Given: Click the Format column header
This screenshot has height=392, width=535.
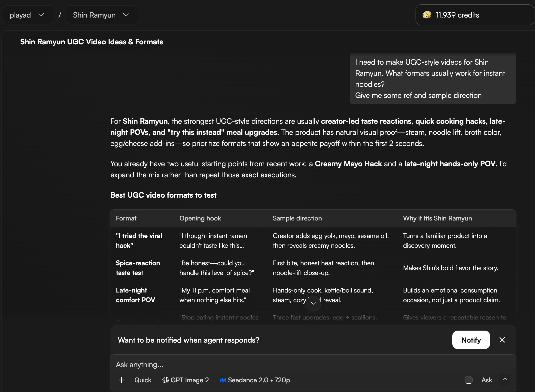Looking at the screenshot, I should coord(126,218).
